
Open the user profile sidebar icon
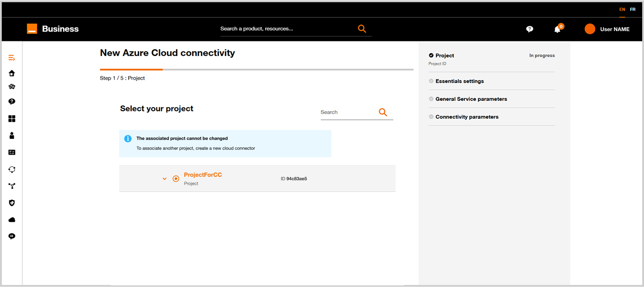click(12, 136)
